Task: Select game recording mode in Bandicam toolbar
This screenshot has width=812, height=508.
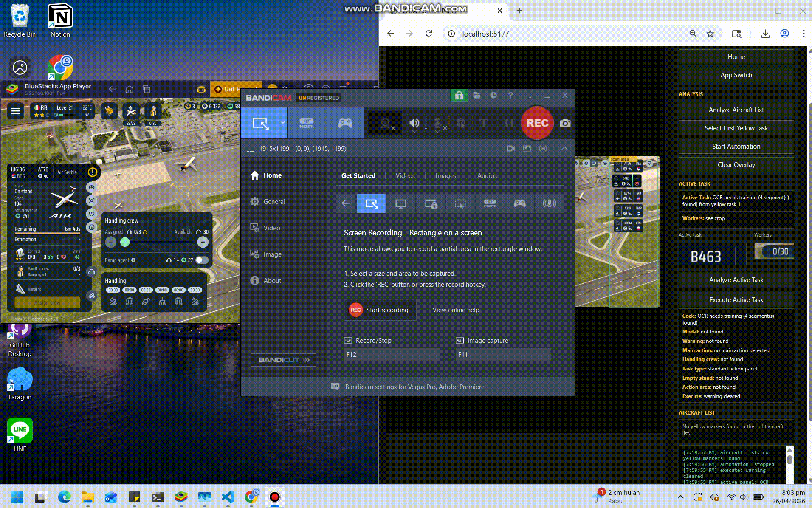Action: 345,123
